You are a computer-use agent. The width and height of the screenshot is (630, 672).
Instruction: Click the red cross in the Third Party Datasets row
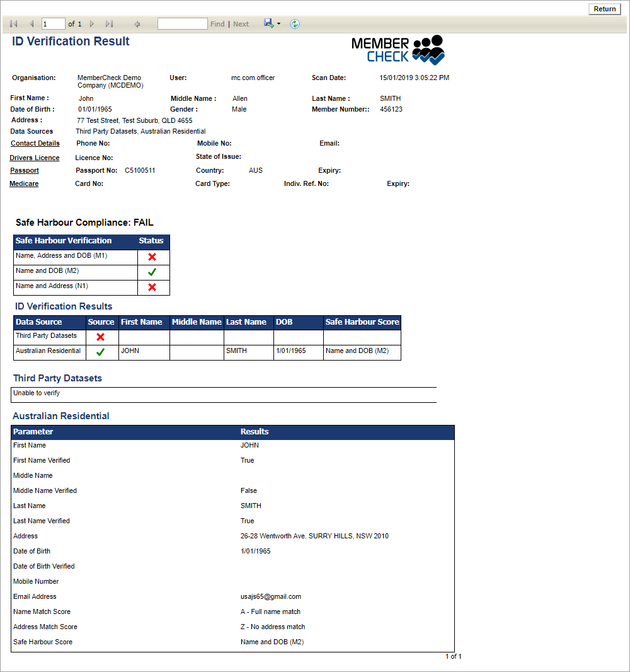(x=101, y=337)
